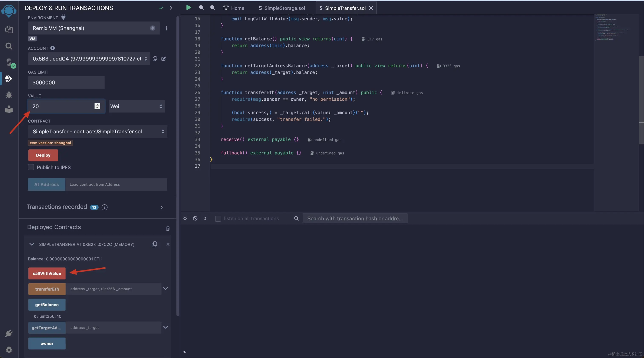
Task: Switch to the Home tab
Action: pos(234,8)
